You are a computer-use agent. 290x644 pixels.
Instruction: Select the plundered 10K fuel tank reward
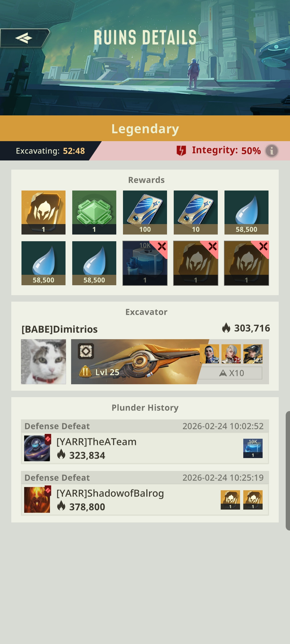pos(145,263)
